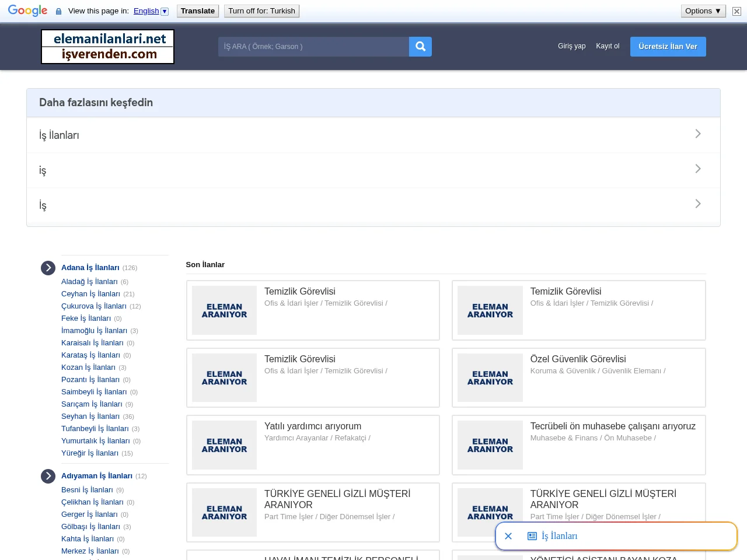Open Özel Güvenlik Görevlisi listing title
The width and height of the screenshot is (747, 560).
(x=578, y=359)
